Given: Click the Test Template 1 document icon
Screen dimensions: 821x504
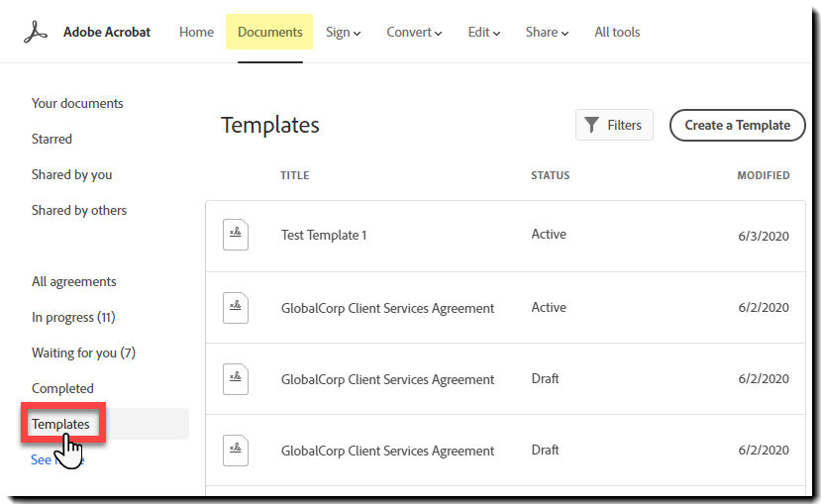Looking at the screenshot, I should coord(236,235).
